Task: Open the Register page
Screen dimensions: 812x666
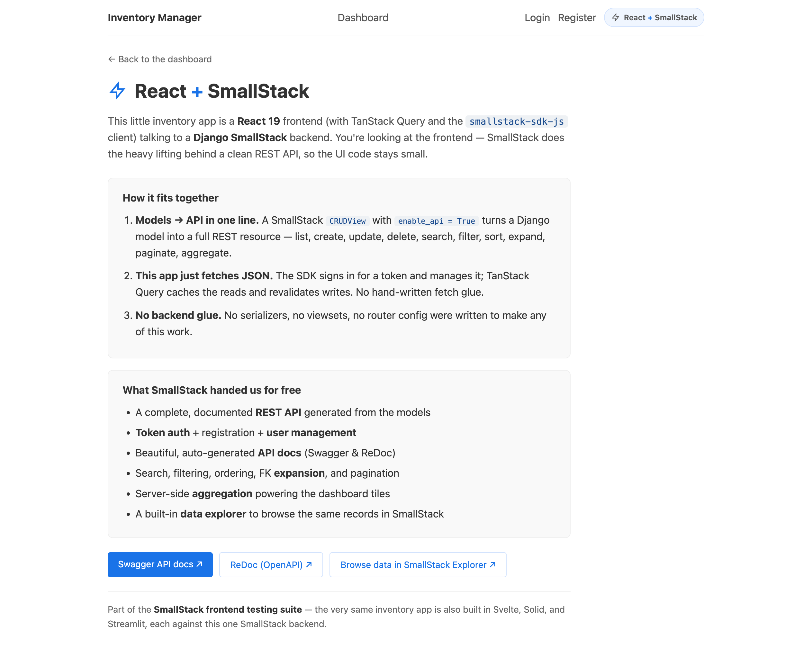Action: 577,18
